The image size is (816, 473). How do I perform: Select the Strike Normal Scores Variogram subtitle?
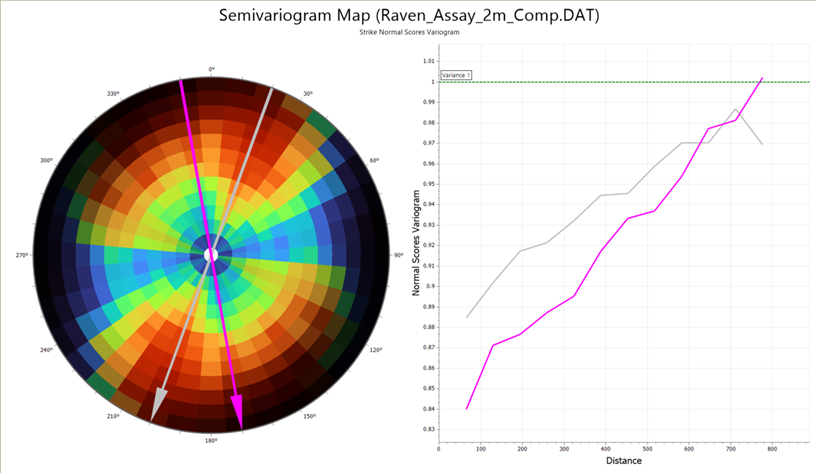coord(408,34)
